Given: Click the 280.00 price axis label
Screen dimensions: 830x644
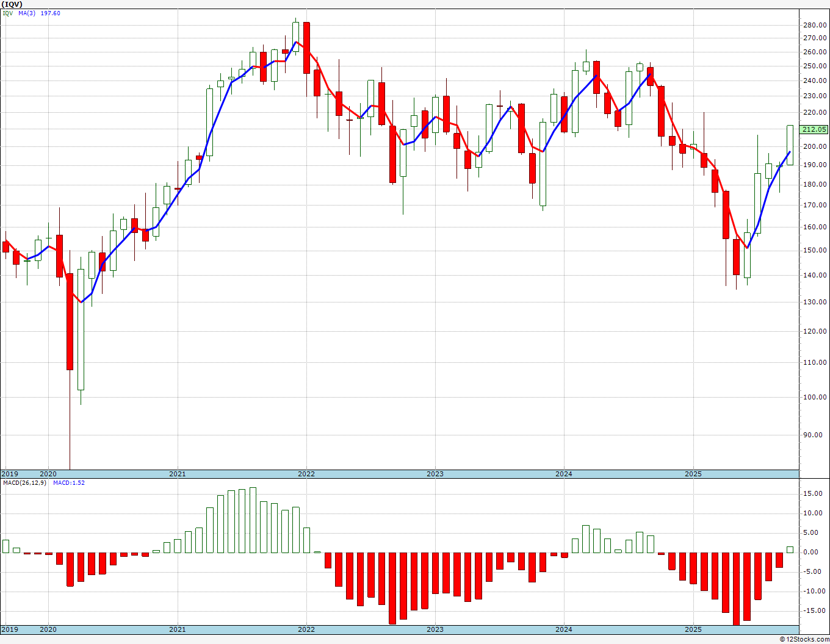Looking at the screenshot, I should [x=815, y=25].
